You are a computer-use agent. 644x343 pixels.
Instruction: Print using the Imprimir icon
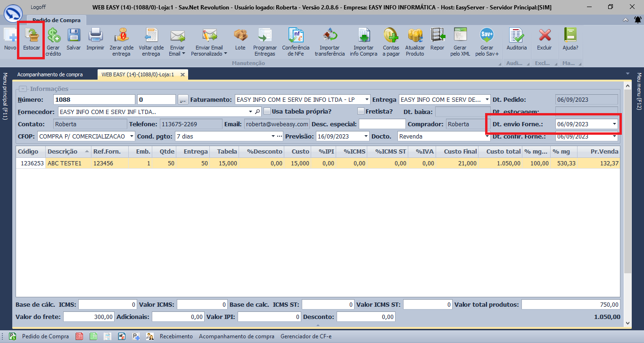pyautogui.click(x=95, y=35)
